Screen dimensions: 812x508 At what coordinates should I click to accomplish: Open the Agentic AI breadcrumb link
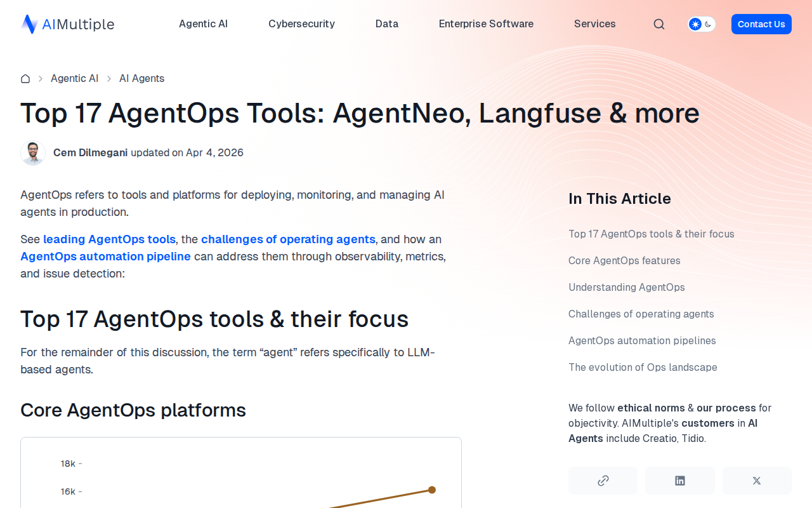[74, 79]
